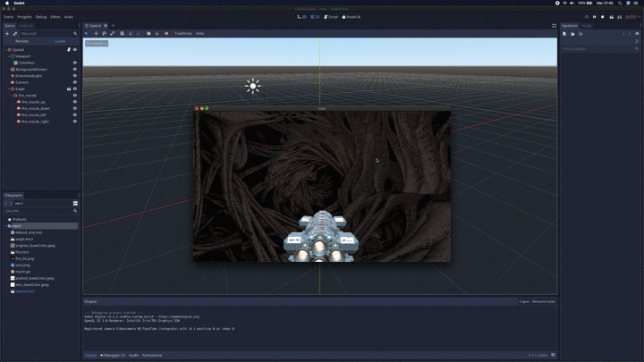Viewport: 644px width, 362px height.
Task: Toggle visibility of BackgroundScreen node
Action: (x=75, y=70)
